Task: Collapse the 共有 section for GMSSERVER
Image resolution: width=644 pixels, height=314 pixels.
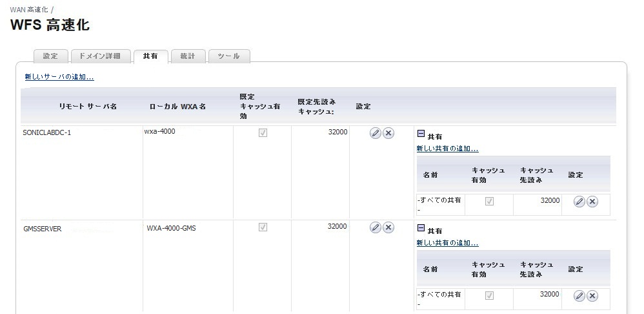Action: [421, 227]
